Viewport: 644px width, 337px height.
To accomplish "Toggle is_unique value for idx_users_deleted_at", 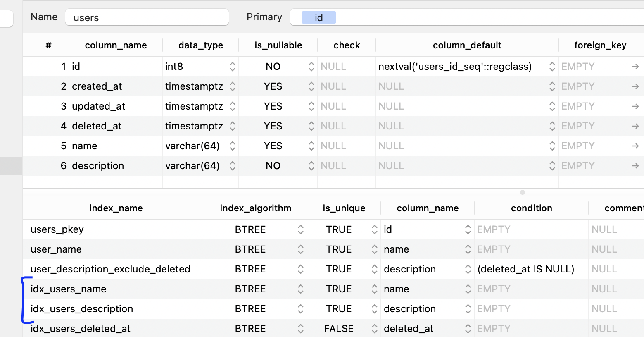I will tap(374, 328).
